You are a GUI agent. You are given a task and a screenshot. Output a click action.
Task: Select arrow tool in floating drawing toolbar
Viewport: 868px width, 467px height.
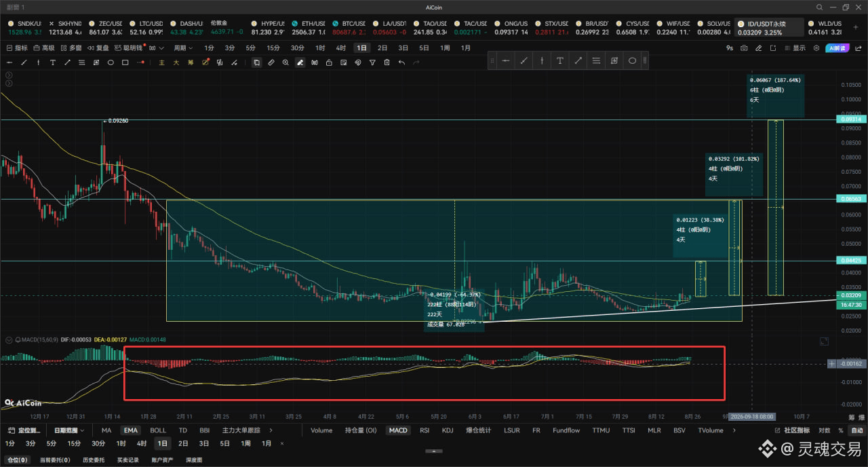point(578,60)
